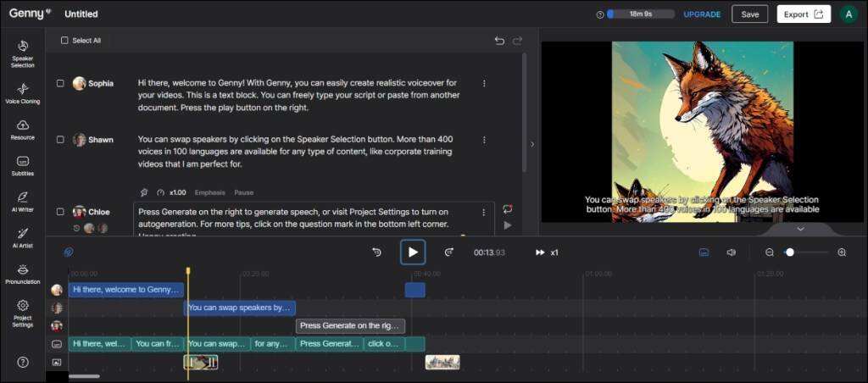Viewport: 868px width, 383px height.
Task: Check the box beside Sophia's text block
Action: 60,83
